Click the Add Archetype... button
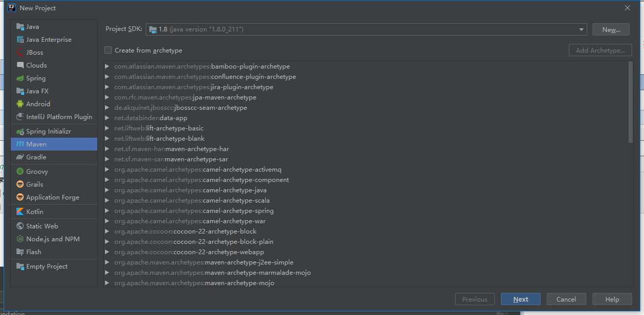This screenshot has height=315, width=644. 600,50
